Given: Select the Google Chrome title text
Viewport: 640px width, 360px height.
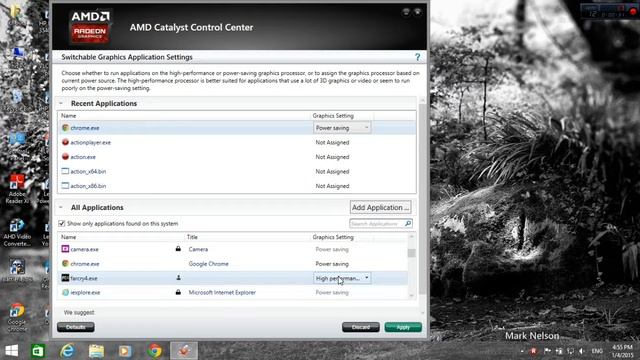Looking at the screenshot, I should click(209, 264).
